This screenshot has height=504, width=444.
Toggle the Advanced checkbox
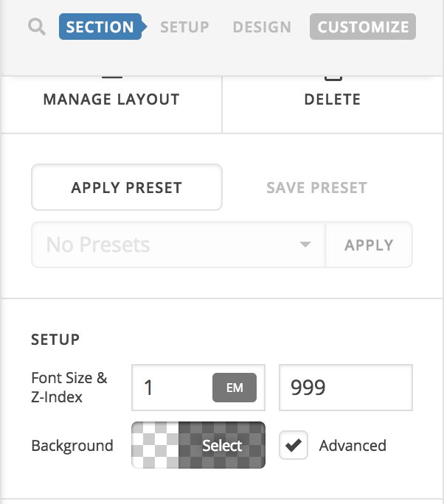pyautogui.click(x=294, y=446)
